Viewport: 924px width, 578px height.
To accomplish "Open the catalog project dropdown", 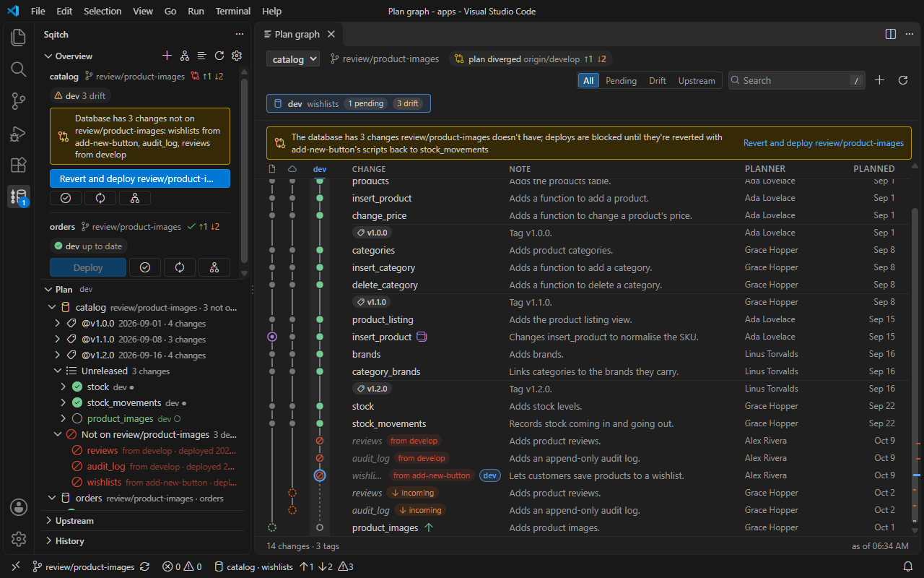I will (293, 59).
